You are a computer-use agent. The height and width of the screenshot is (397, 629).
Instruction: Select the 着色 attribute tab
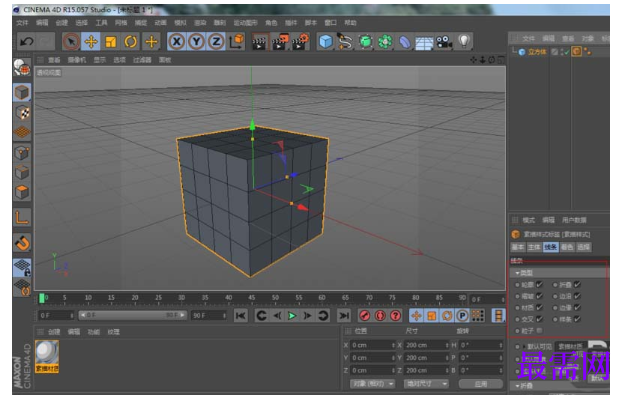point(567,247)
